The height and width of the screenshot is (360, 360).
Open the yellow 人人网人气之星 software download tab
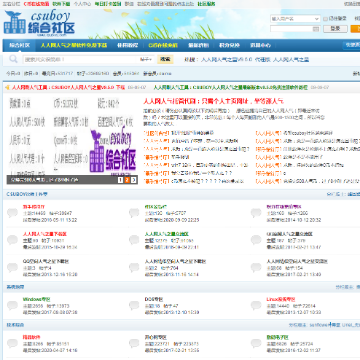74,45
